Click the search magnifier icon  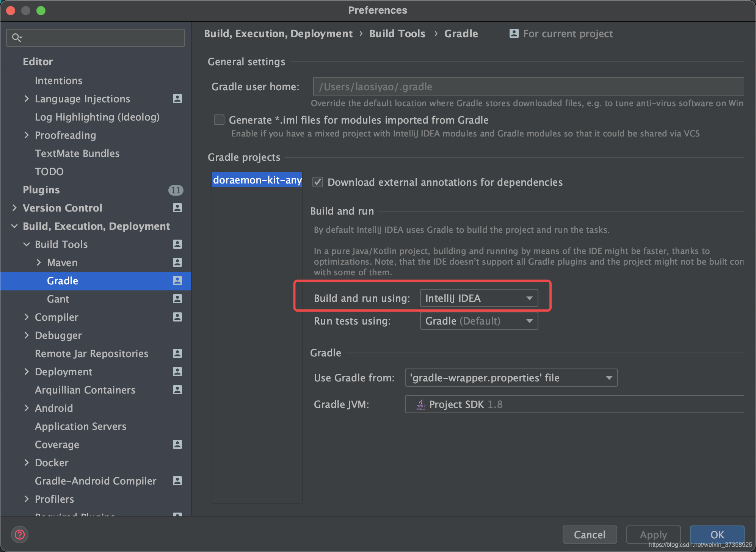(17, 38)
